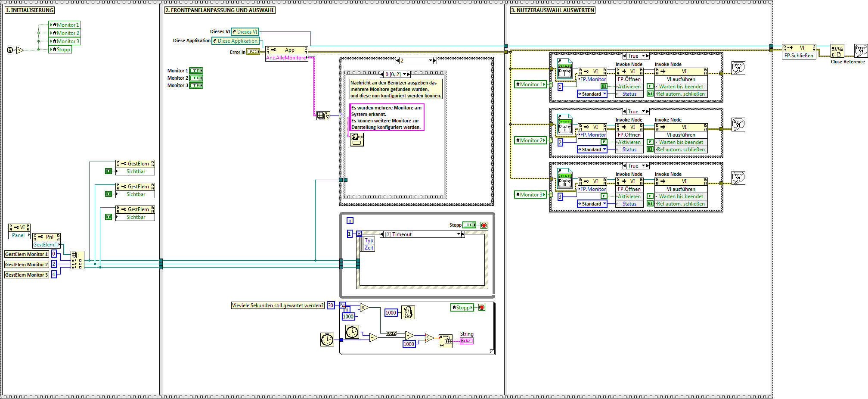Select the FP.Schließen invoke node method

coord(799,56)
